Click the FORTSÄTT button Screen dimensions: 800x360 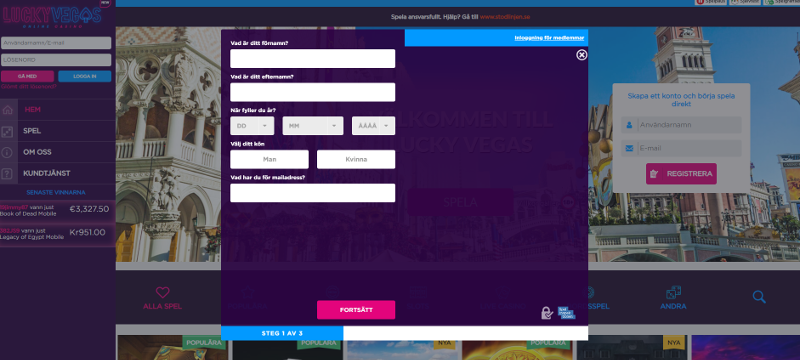click(x=356, y=310)
